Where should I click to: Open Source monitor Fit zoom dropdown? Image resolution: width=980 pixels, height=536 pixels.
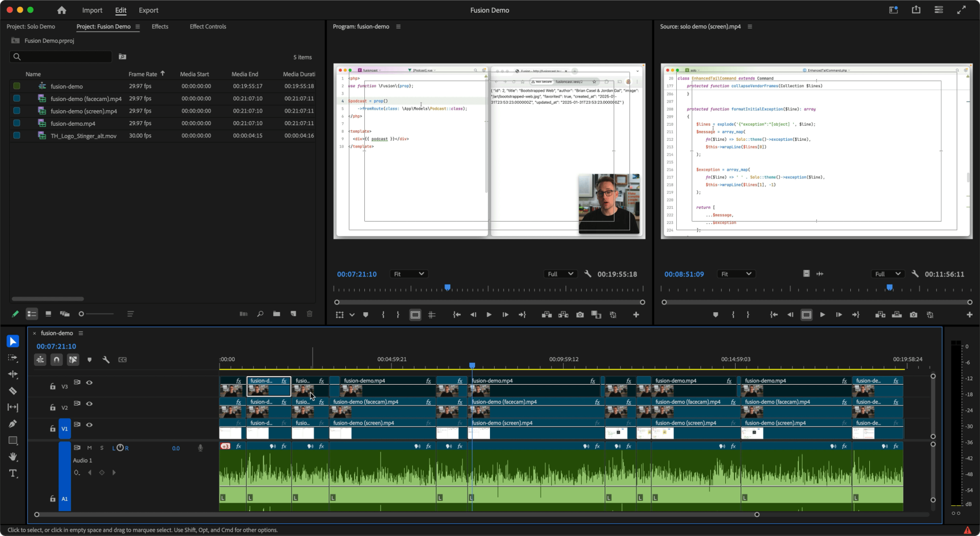pos(736,274)
